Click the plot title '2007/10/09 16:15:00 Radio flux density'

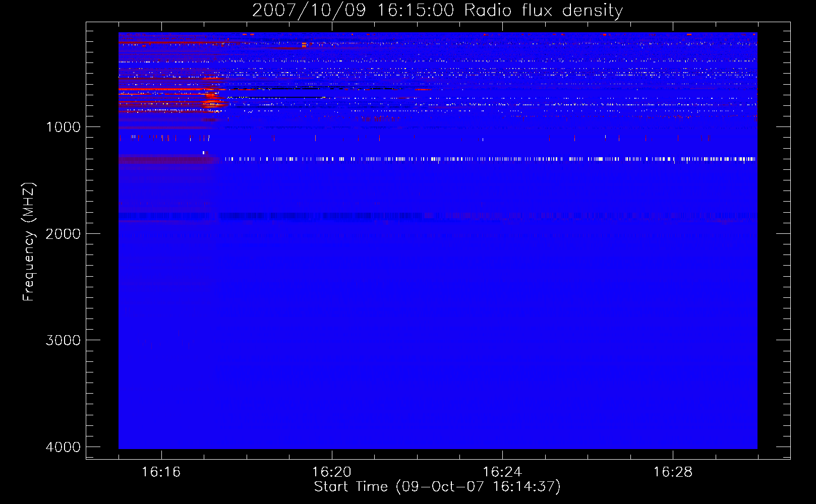[437, 10]
